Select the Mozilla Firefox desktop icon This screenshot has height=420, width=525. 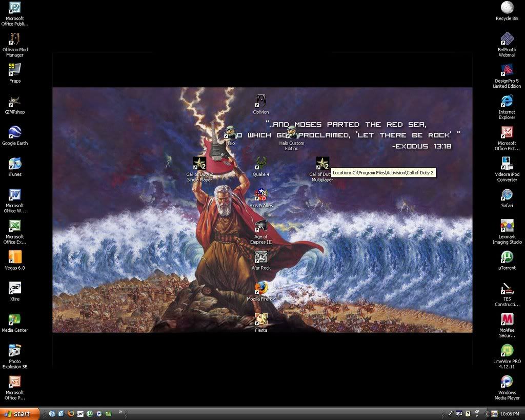click(x=261, y=291)
